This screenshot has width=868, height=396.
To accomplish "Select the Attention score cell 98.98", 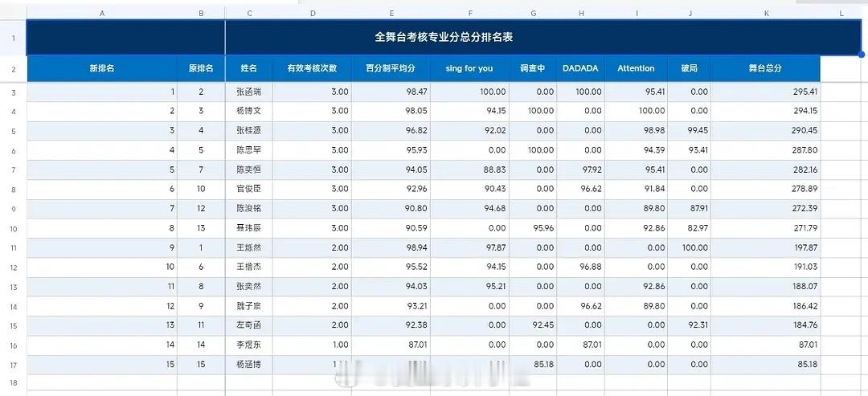I will 636,130.
